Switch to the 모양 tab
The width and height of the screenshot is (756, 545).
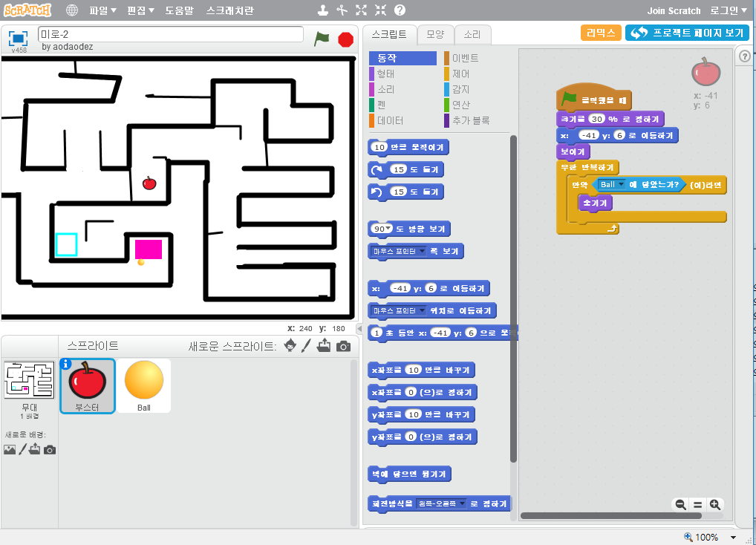[434, 34]
